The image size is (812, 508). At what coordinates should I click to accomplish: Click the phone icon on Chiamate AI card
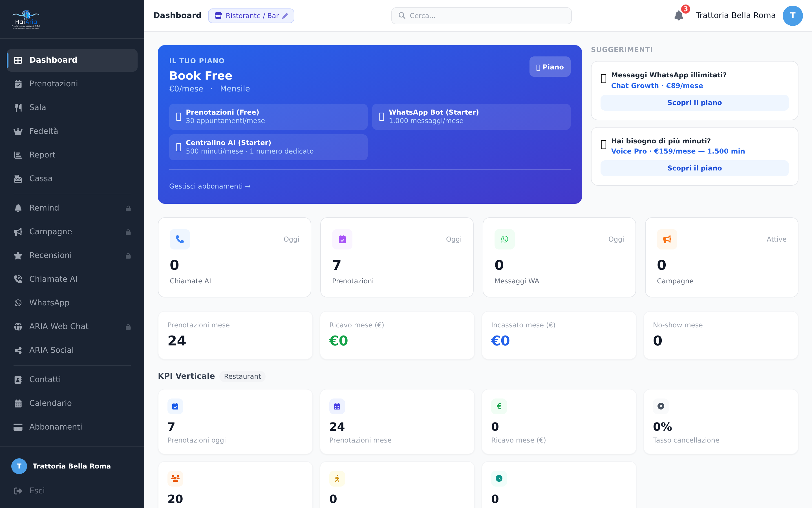coord(180,239)
